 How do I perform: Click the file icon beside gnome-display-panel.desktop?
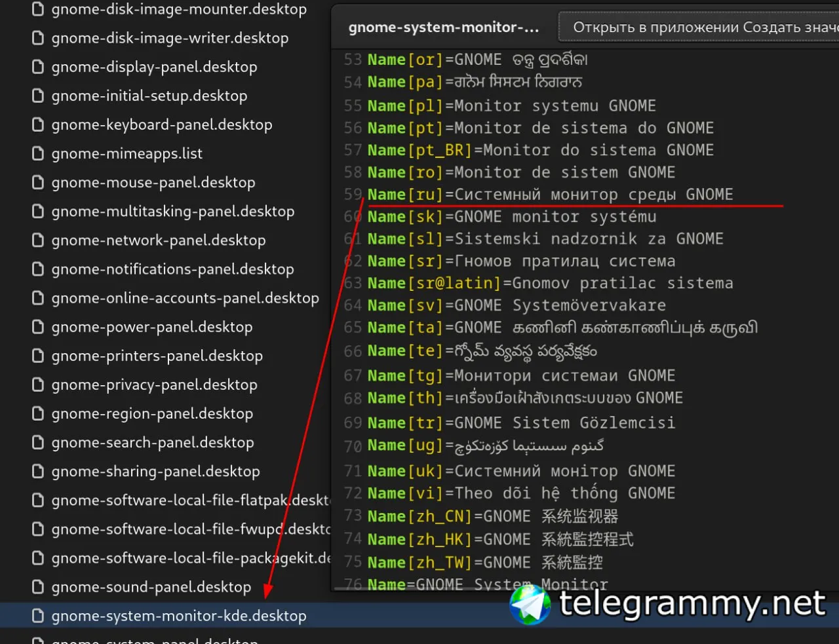[x=38, y=67]
